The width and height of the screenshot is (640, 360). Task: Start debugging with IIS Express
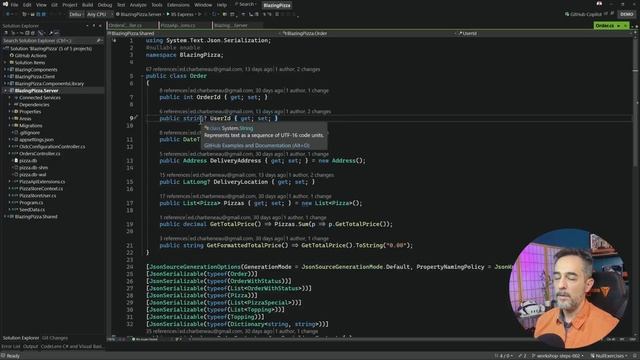[181, 14]
